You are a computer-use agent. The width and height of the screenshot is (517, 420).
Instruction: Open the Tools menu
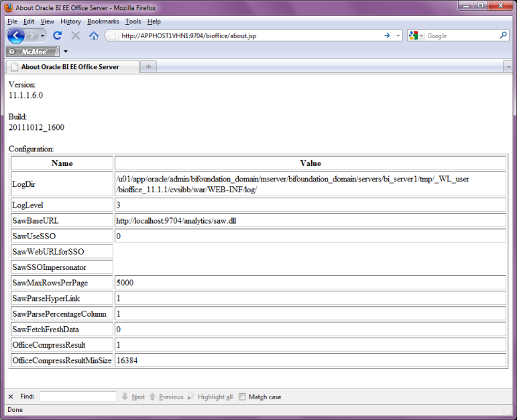[133, 21]
